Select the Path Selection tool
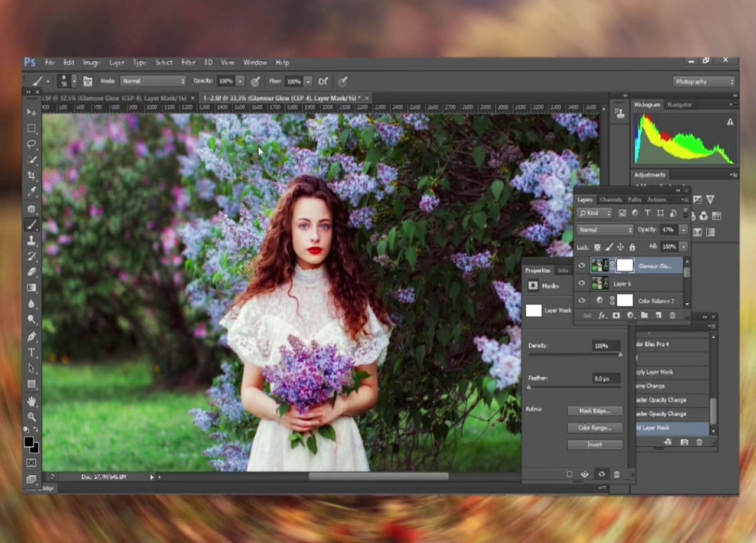 click(x=31, y=368)
